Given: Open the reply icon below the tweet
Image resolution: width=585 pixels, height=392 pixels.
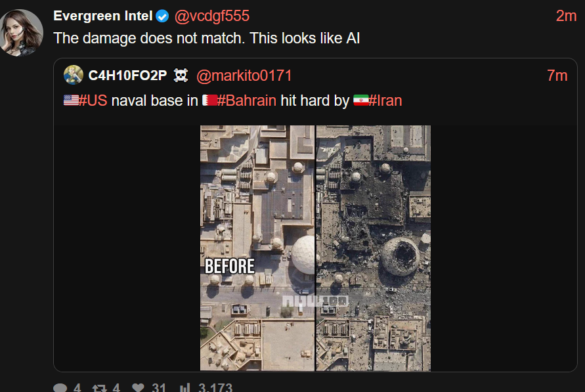Looking at the screenshot, I should [60, 388].
